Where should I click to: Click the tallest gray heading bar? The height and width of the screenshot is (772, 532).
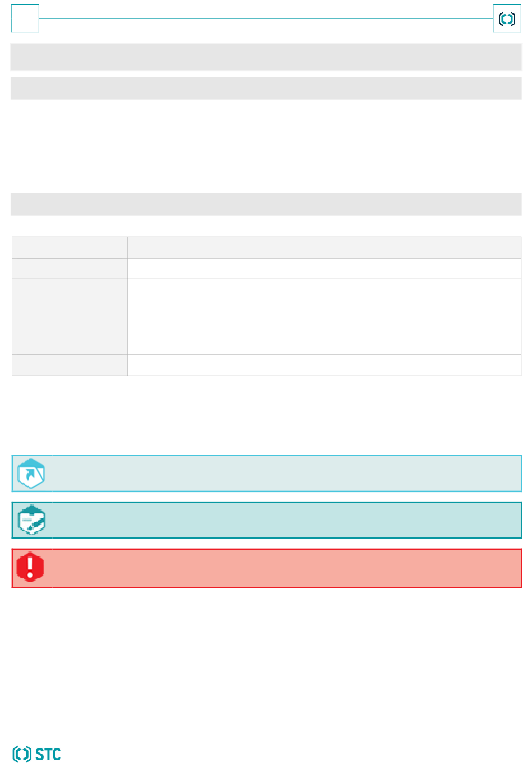[266, 57]
